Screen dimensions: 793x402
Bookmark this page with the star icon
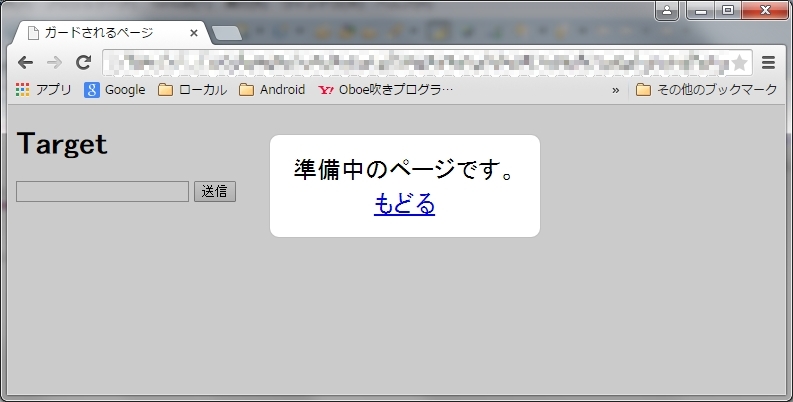tap(739, 63)
